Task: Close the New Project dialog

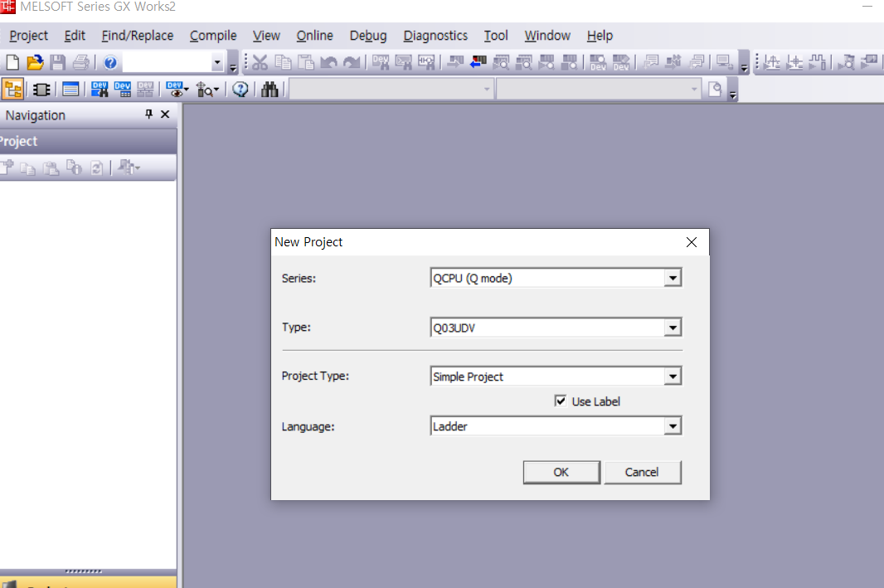Action: (x=692, y=242)
